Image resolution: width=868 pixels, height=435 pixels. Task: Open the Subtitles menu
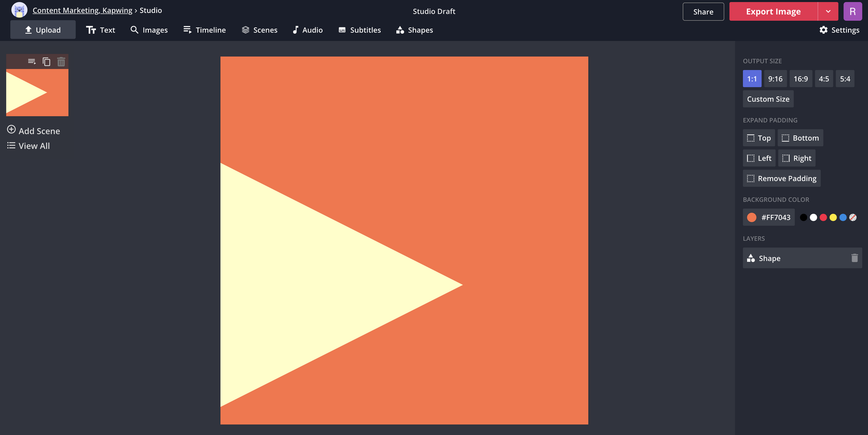pyautogui.click(x=359, y=30)
